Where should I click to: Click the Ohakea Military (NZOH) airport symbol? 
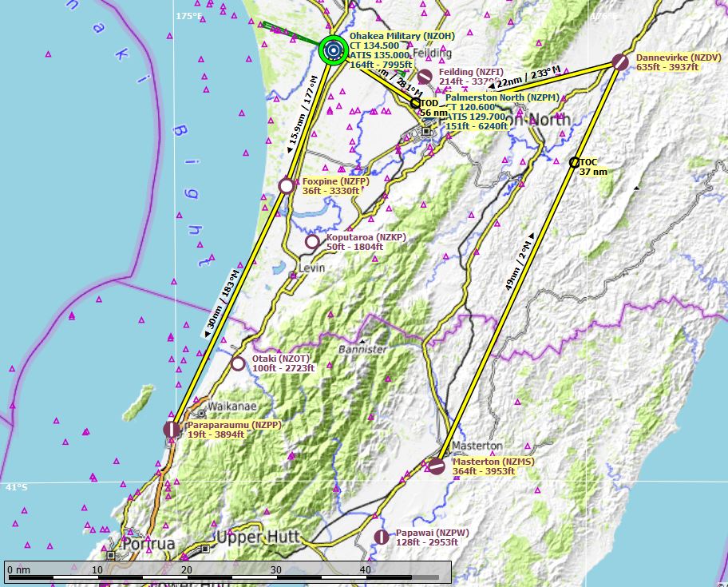[x=334, y=50]
